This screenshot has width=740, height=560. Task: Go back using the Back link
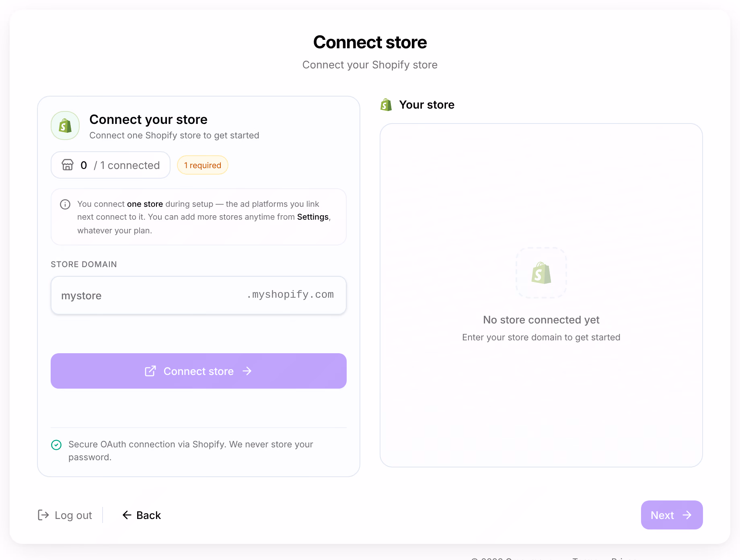point(142,515)
